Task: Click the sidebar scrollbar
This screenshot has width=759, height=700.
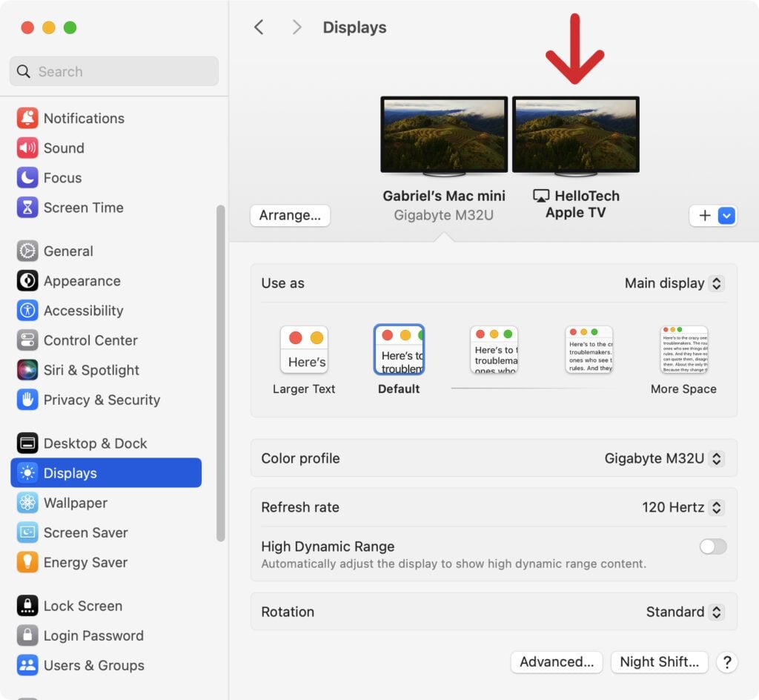Action: (x=221, y=373)
